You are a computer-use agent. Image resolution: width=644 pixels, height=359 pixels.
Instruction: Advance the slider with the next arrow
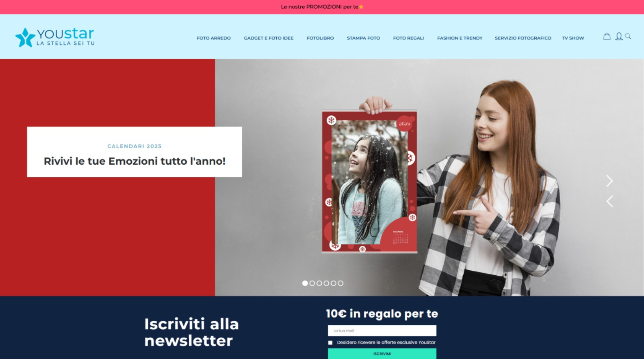tap(609, 181)
